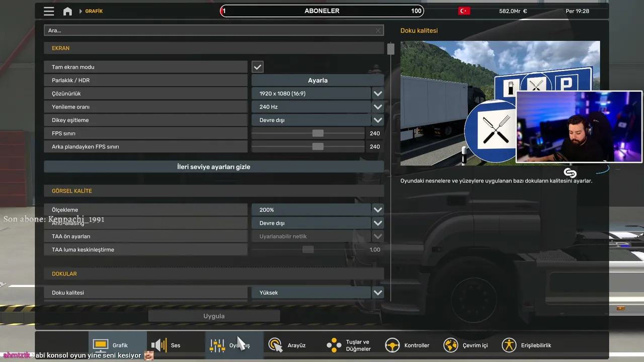Open the Doku kalitesi dropdown
This screenshot has height=362, width=644.
(x=317, y=293)
